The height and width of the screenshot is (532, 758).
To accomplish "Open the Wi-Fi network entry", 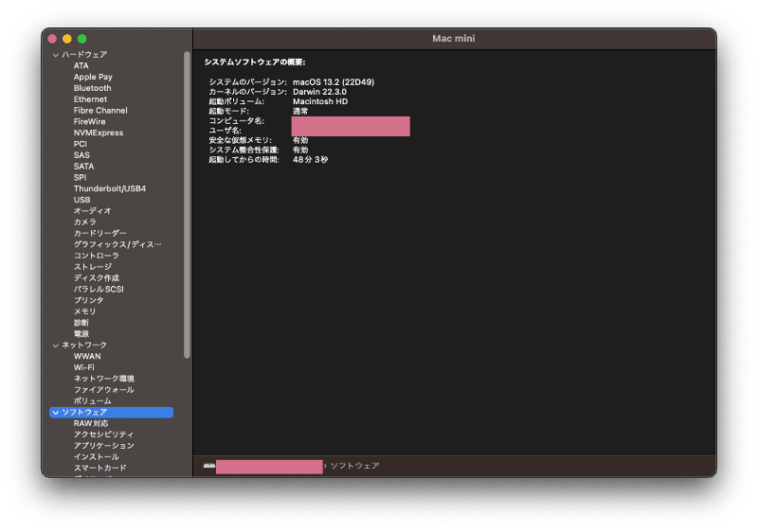I will pos(83,367).
